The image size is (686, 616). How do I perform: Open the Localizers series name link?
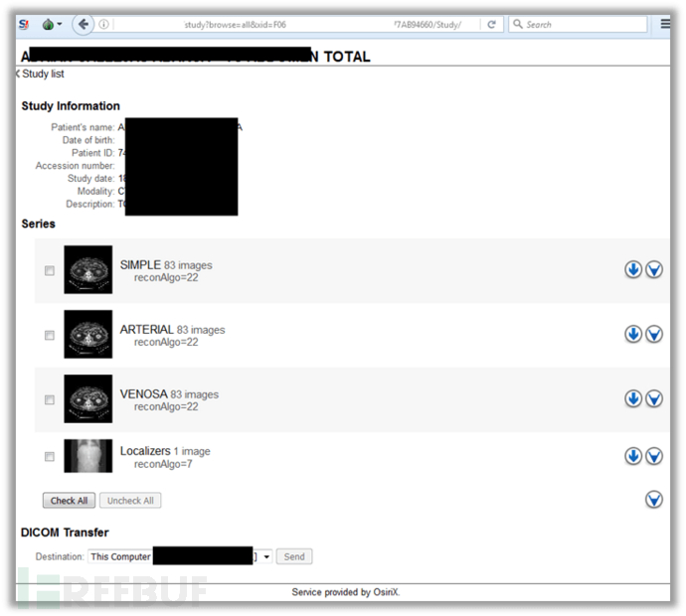[145, 451]
